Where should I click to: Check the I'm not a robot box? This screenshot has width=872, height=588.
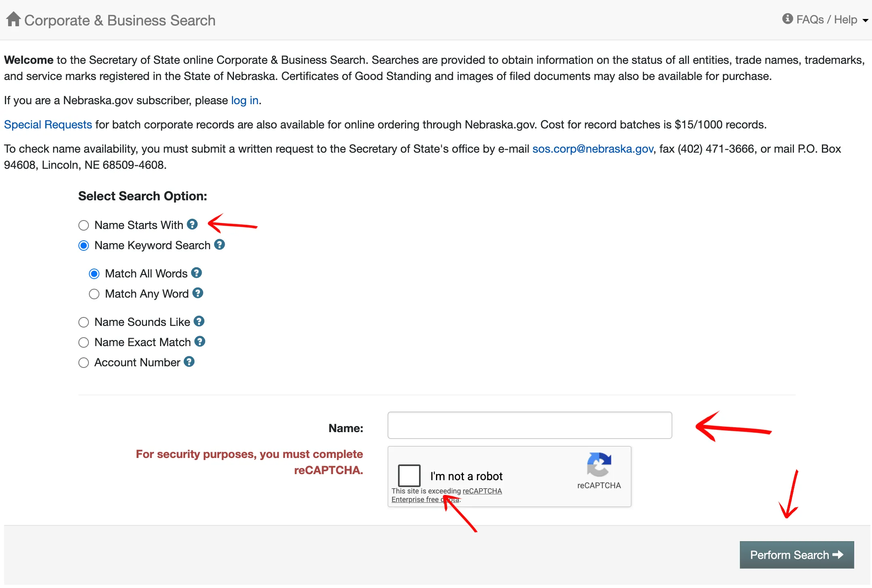[409, 475]
